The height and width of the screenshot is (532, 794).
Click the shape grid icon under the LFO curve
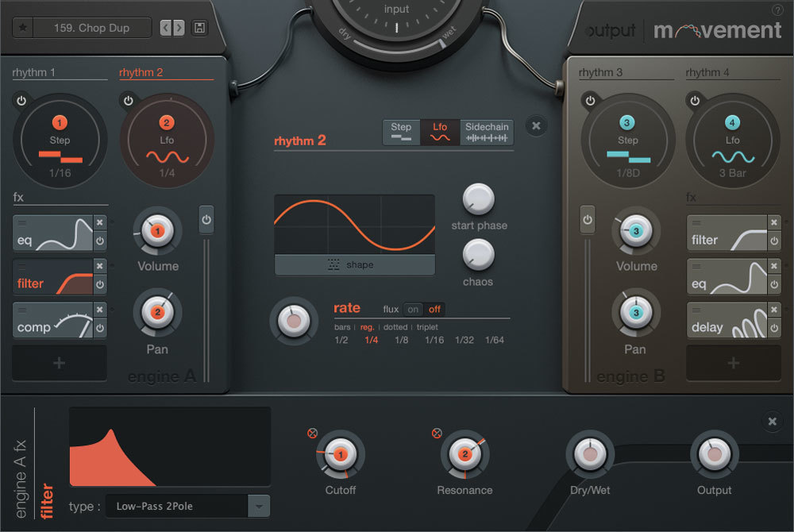click(332, 266)
